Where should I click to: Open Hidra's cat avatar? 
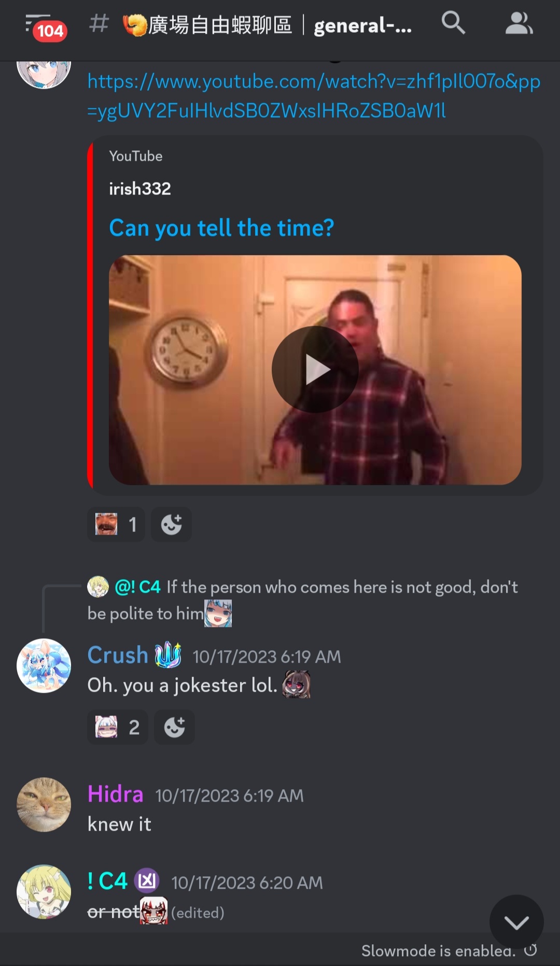pos(44,805)
